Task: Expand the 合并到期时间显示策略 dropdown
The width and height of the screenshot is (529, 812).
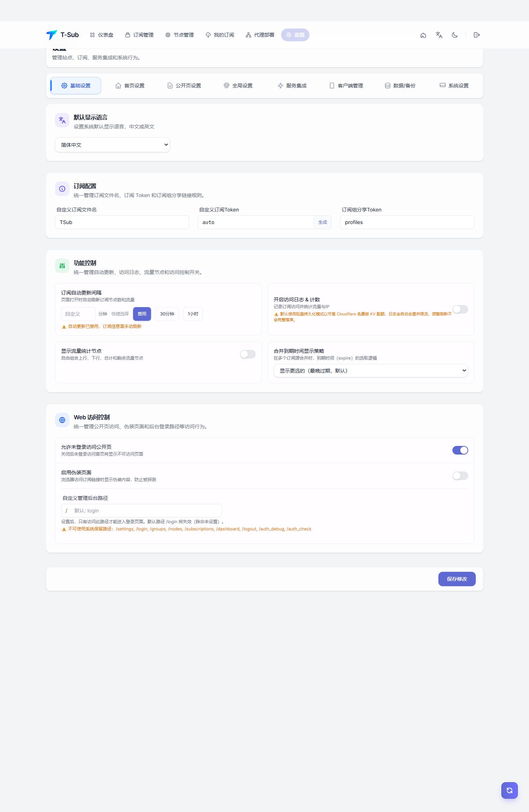Action: point(371,371)
